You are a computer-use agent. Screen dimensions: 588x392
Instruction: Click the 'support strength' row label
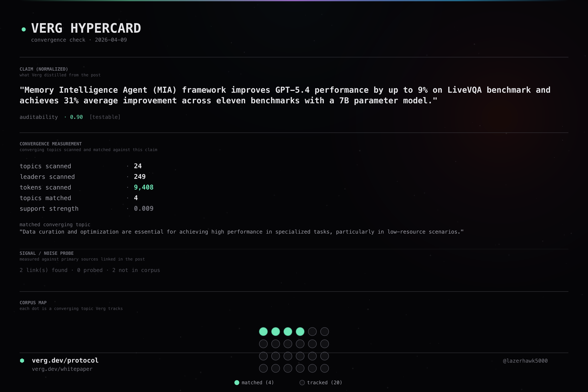tap(49, 209)
